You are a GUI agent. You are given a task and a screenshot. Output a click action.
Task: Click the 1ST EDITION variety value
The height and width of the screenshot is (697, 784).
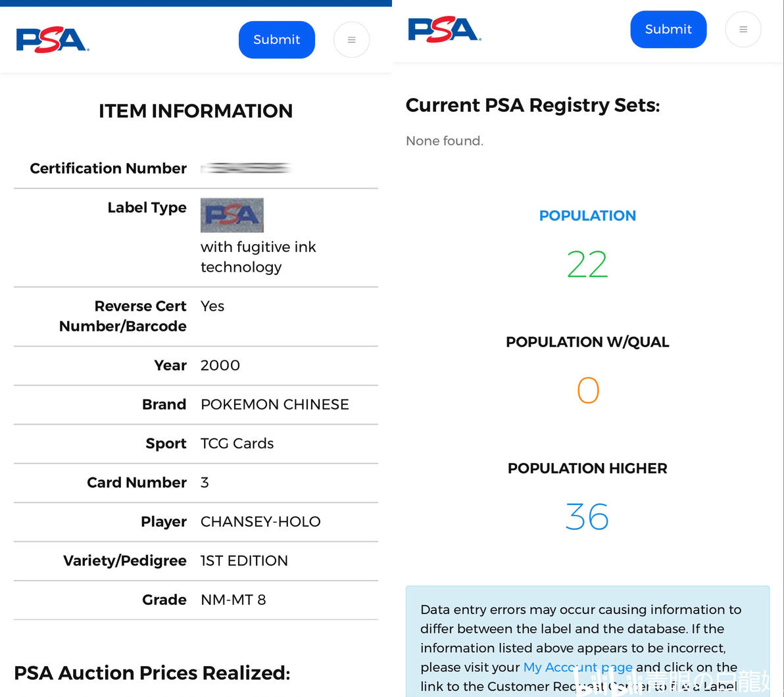click(244, 561)
